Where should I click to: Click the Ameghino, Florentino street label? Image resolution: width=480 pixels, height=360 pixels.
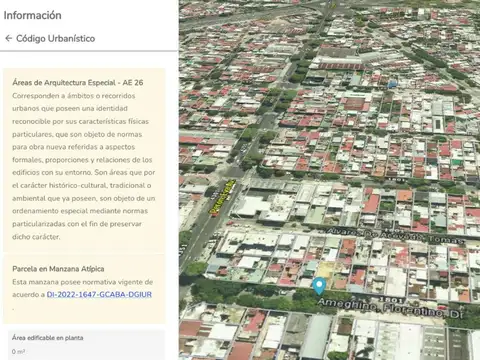click(390, 309)
